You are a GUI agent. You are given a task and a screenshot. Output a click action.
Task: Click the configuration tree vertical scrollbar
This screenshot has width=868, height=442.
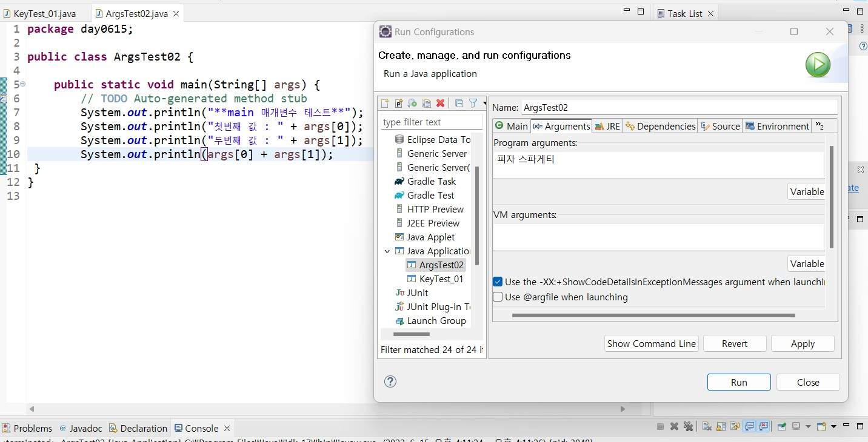478,216
